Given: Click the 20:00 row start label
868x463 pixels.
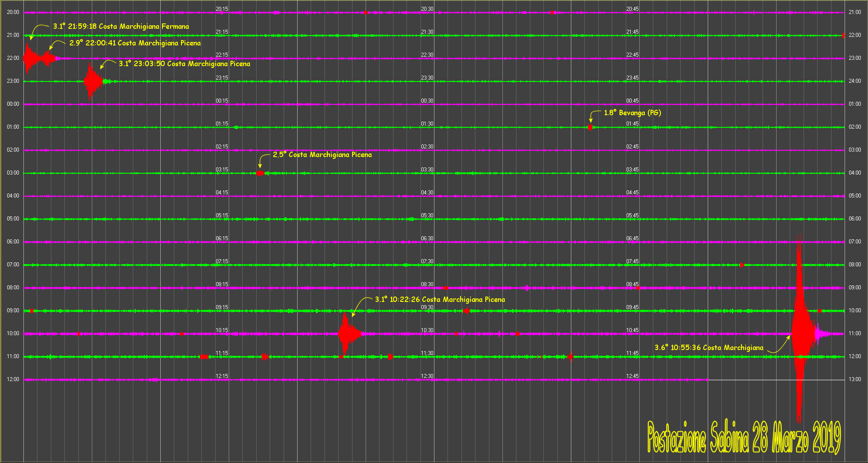Looking at the screenshot, I should click(x=13, y=12).
